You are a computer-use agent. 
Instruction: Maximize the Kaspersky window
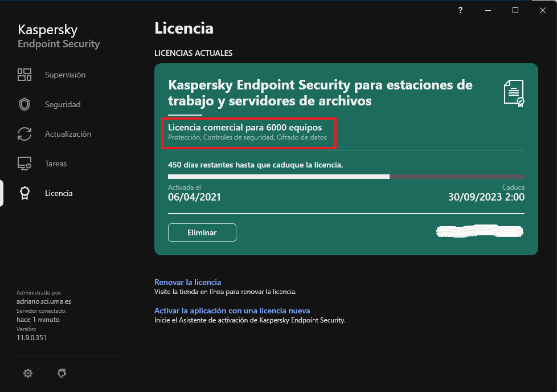pos(515,10)
